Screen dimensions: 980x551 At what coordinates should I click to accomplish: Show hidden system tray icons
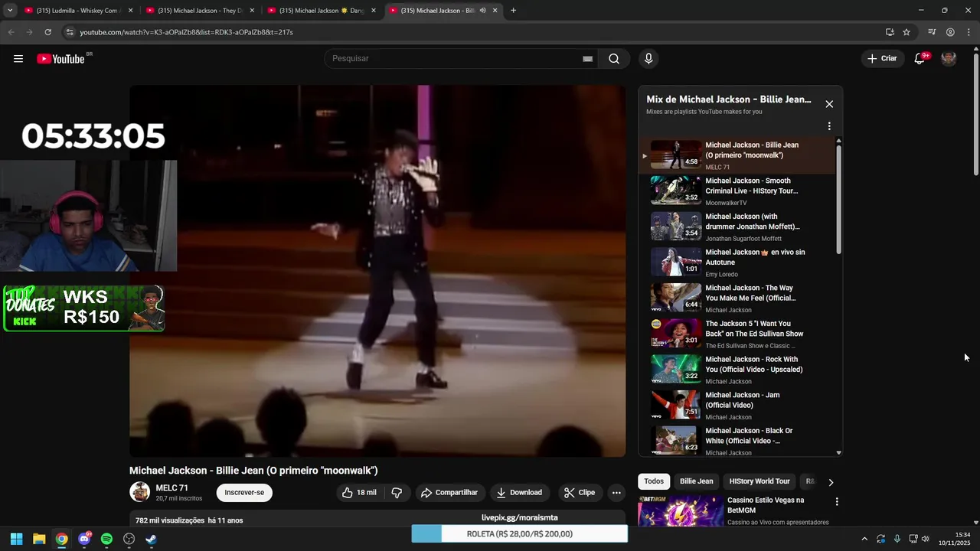(x=864, y=539)
